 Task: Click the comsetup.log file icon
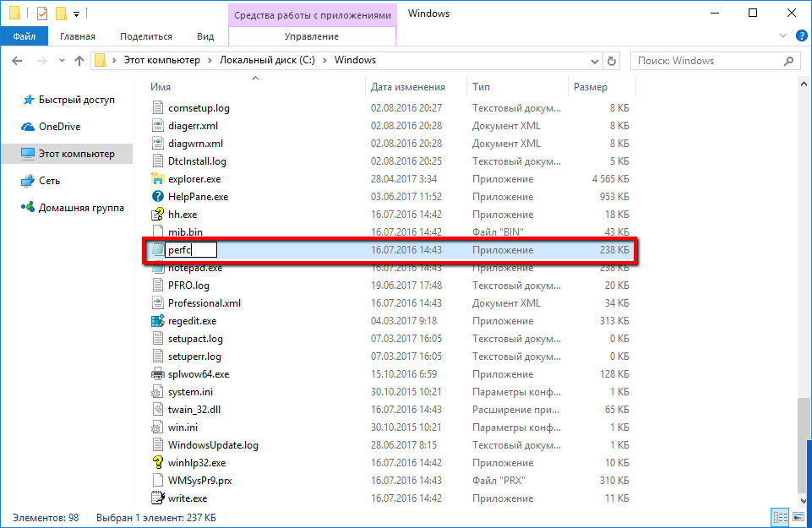pyautogui.click(x=158, y=107)
